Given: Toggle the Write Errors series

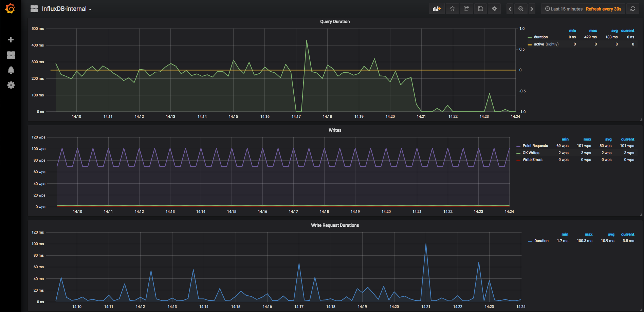Looking at the screenshot, I should pos(532,160).
